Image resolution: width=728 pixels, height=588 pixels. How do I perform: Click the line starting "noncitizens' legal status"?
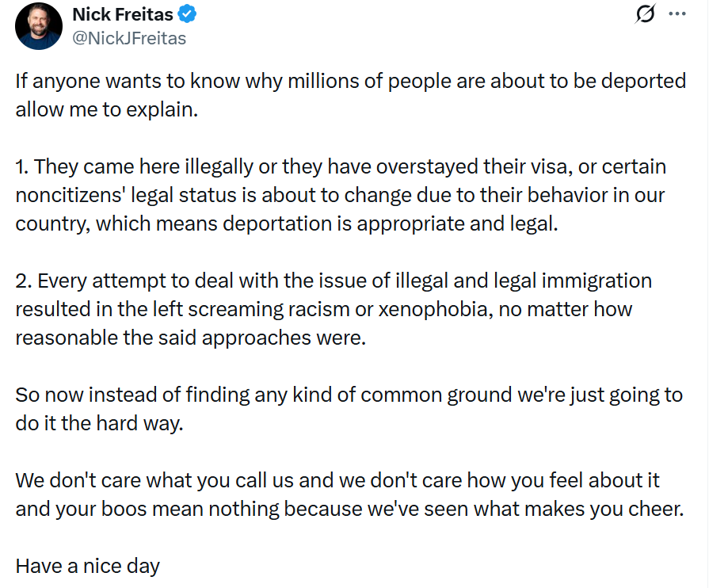pos(340,195)
